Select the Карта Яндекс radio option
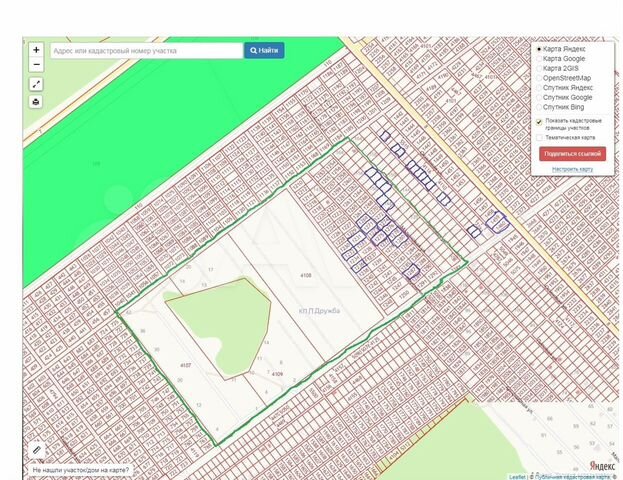Screen dimensions: 623x480 [540, 48]
